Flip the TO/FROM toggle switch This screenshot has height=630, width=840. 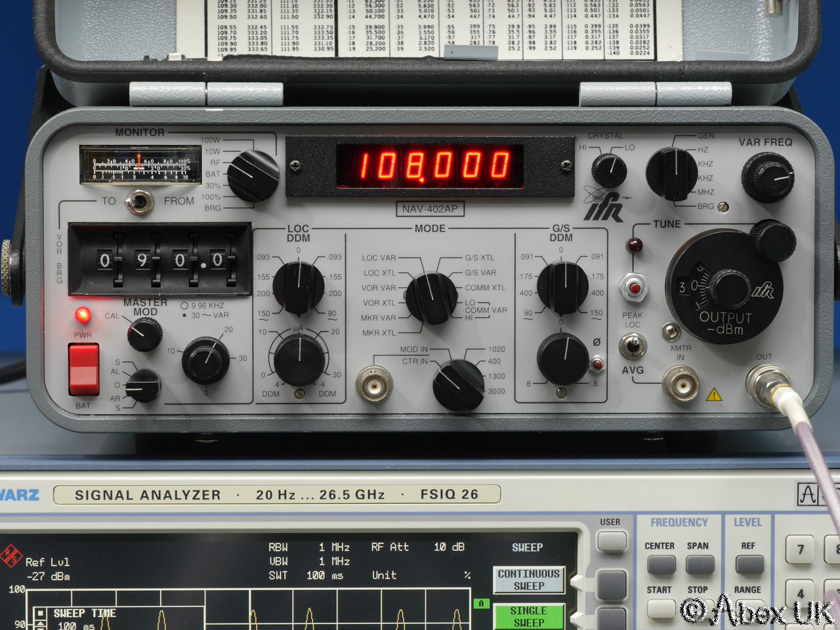coord(137,202)
